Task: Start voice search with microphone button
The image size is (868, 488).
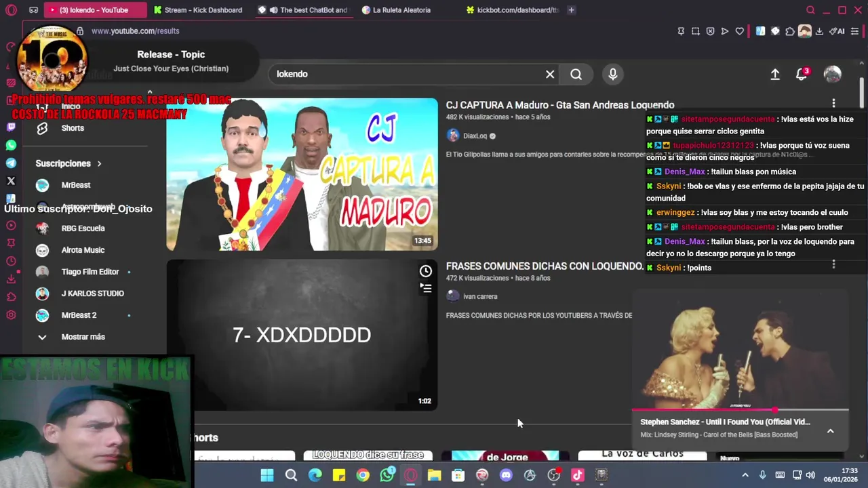Action: [x=613, y=74]
